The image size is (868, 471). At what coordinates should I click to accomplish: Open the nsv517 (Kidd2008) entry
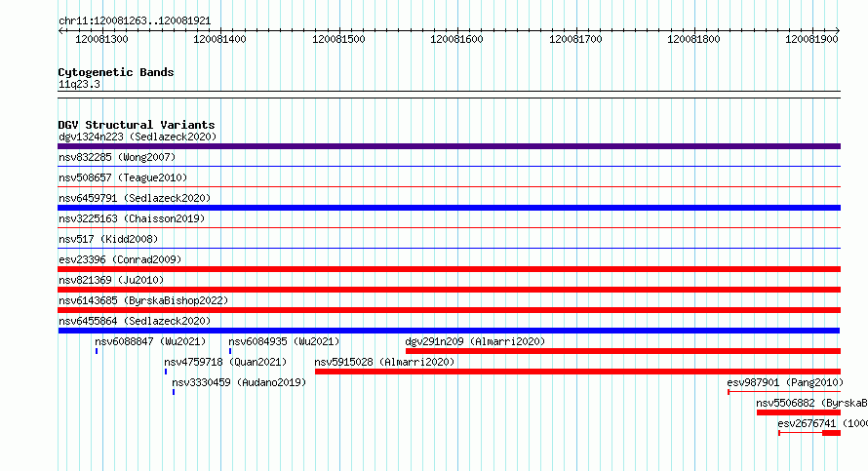tap(108, 239)
